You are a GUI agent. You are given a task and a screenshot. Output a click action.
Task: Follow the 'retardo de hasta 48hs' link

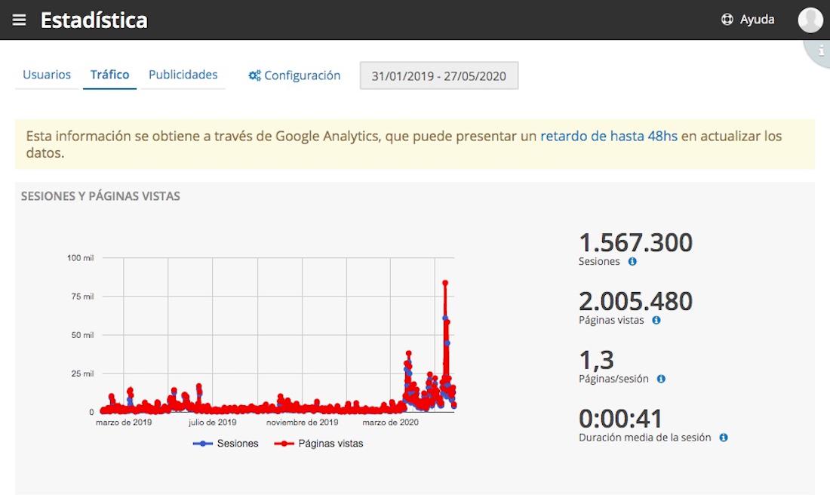pyautogui.click(x=608, y=137)
